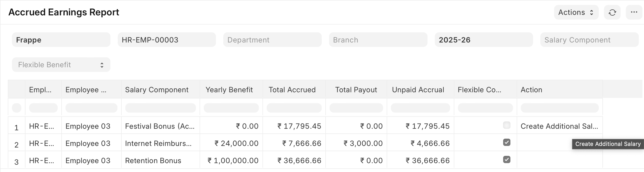Click the Salary Component column header
Image resolution: width=644 pixels, height=172 pixels.
pyautogui.click(x=157, y=90)
